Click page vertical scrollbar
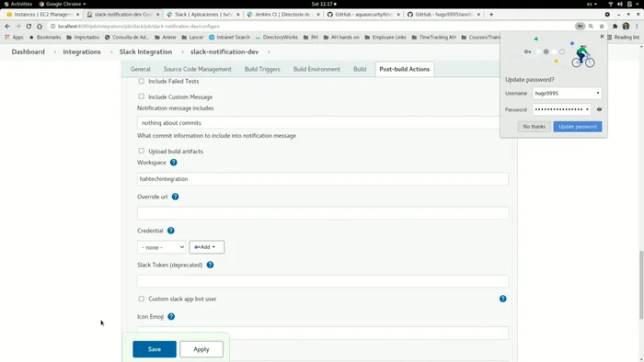Screen dimensions: 644x362 pos(641,285)
